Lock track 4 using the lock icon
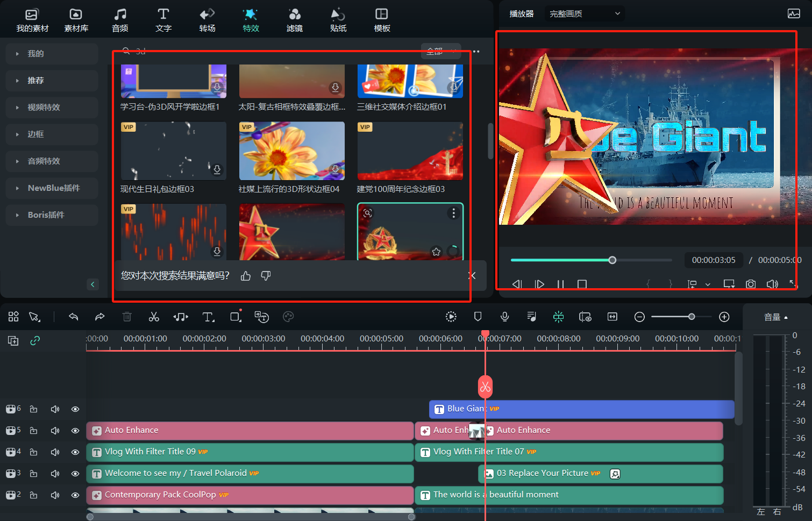The height and width of the screenshot is (521, 812). click(x=33, y=452)
